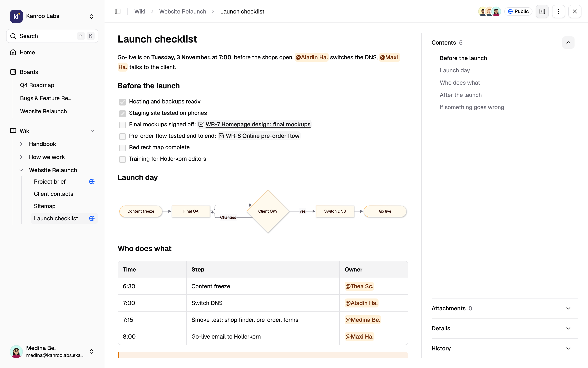Click the WR-8 task icon

pyautogui.click(x=221, y=136)
